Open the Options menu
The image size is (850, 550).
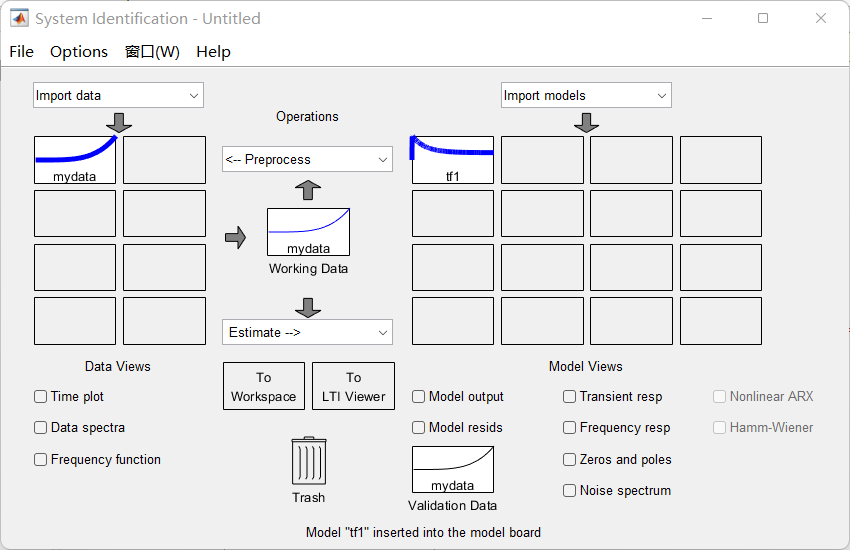click(79, 51)
